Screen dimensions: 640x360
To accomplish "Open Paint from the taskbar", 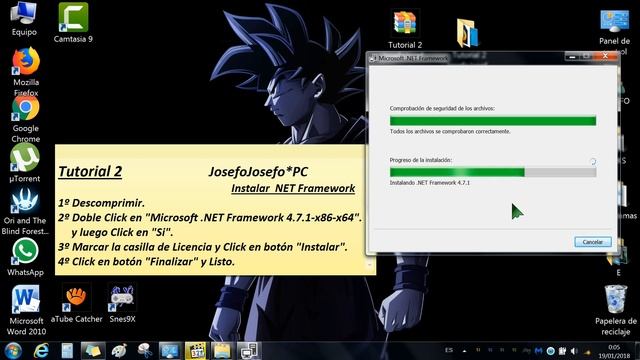I will [119, 351].
